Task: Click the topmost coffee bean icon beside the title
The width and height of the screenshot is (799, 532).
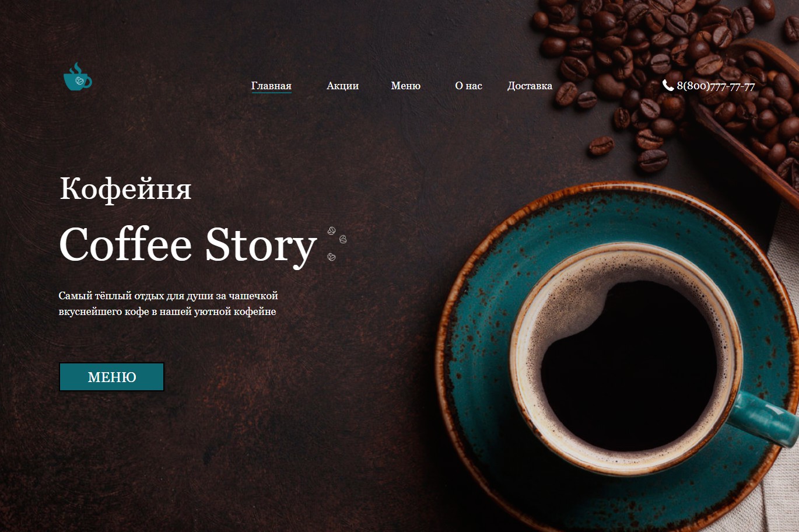Action: (331, 231)
